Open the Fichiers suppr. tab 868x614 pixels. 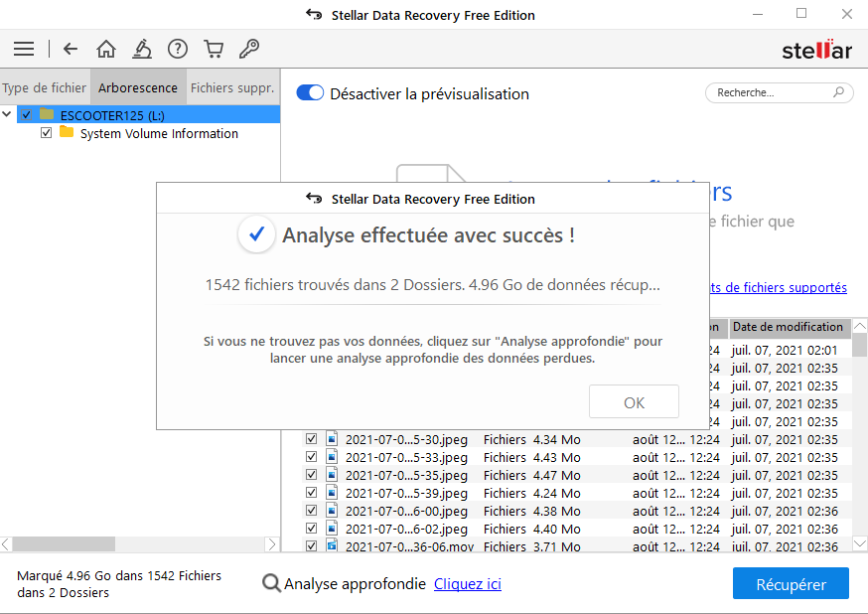[x=231, y=86]
